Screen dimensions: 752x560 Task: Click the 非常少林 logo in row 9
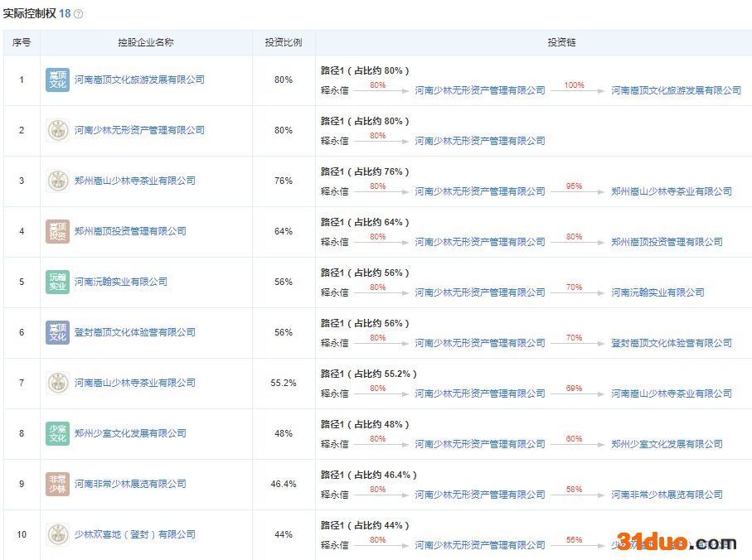[57, 485]
